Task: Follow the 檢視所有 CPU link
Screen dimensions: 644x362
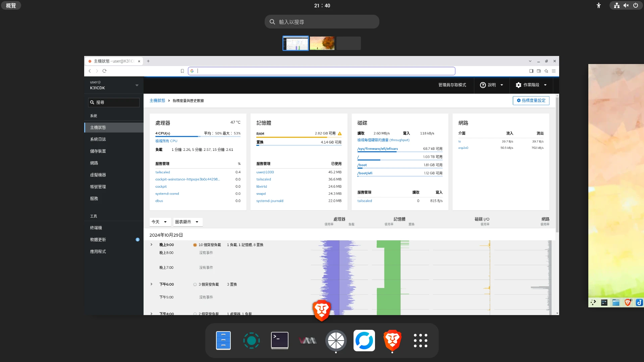Action: (x=166, y=141)
